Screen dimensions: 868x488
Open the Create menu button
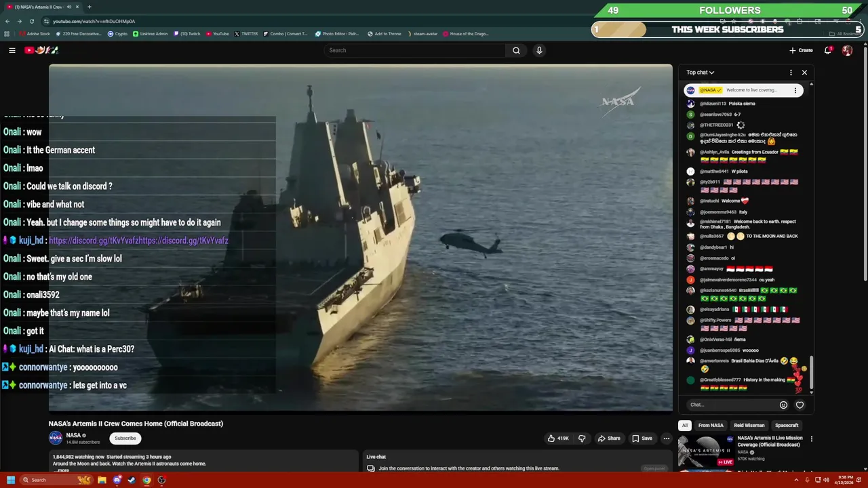(x=801, y=50)
